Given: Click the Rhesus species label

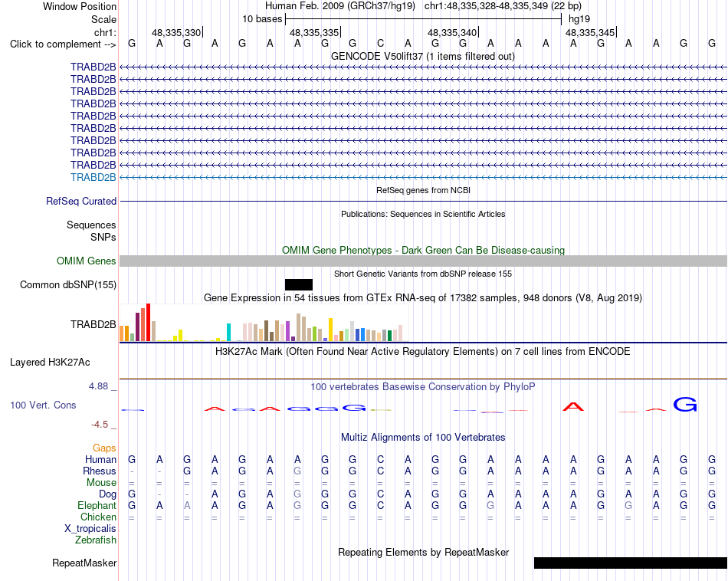Looking at the screenshot, I should point(100,471).
